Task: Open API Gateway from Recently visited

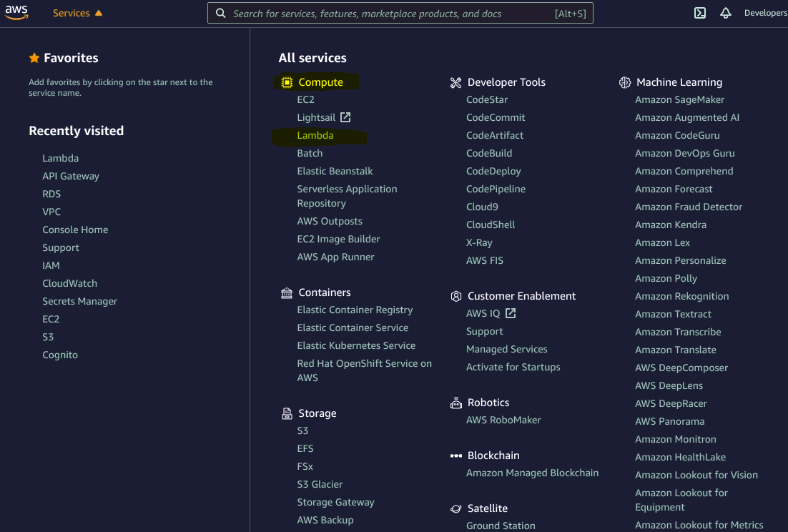Action: click(71, 177)
